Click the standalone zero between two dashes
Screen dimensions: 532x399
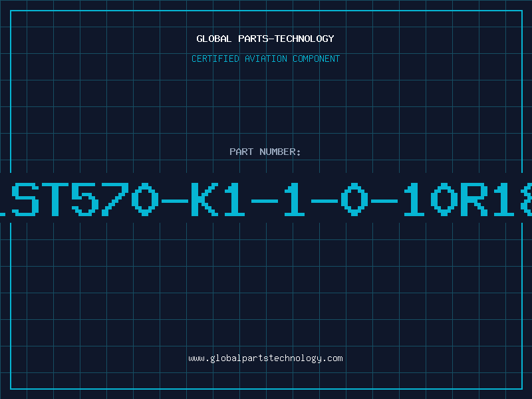click(354, 199)
